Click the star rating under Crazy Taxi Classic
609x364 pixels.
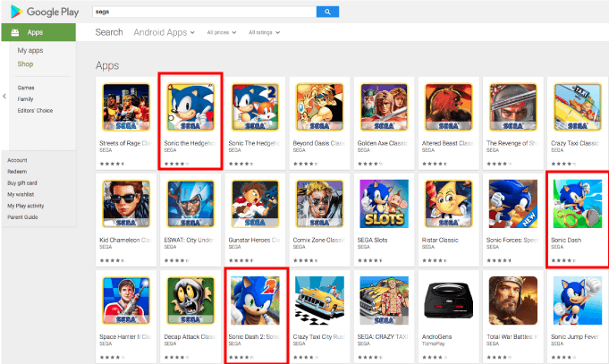click(x=563, y=164)
